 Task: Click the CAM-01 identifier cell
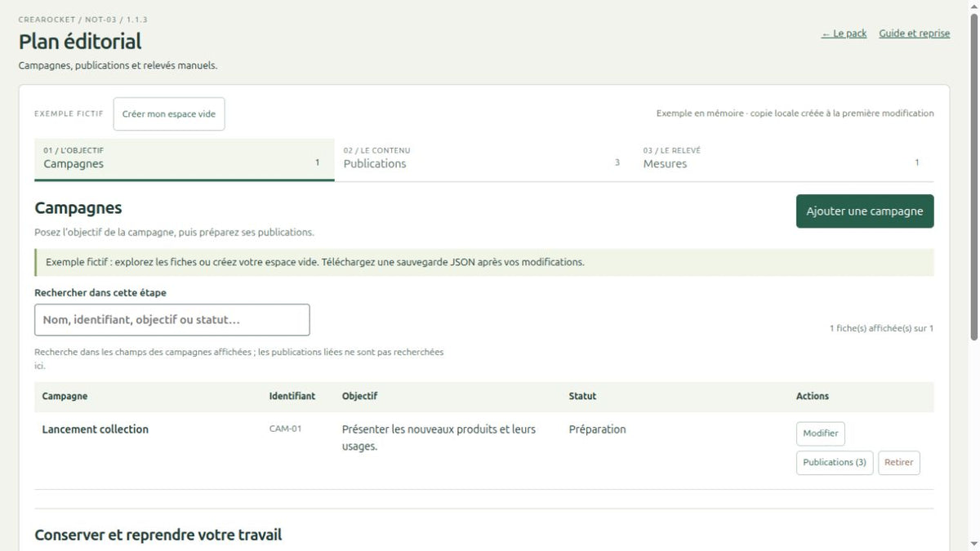286,429
